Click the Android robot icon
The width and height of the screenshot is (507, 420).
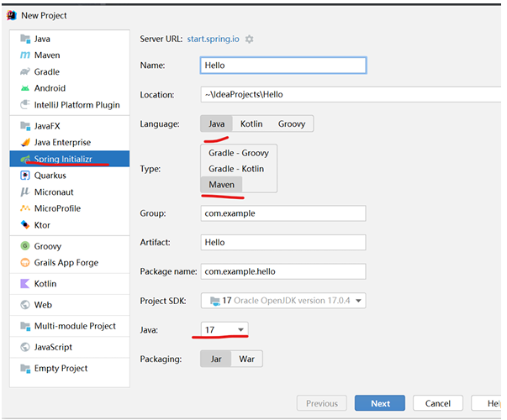click(x=25, y=88)
